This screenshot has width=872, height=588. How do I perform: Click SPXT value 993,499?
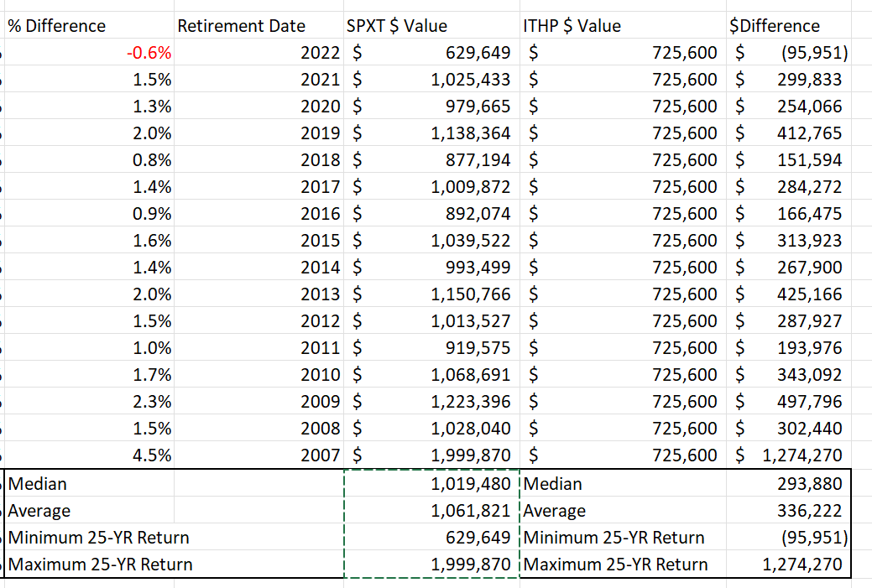click(431, 267)
